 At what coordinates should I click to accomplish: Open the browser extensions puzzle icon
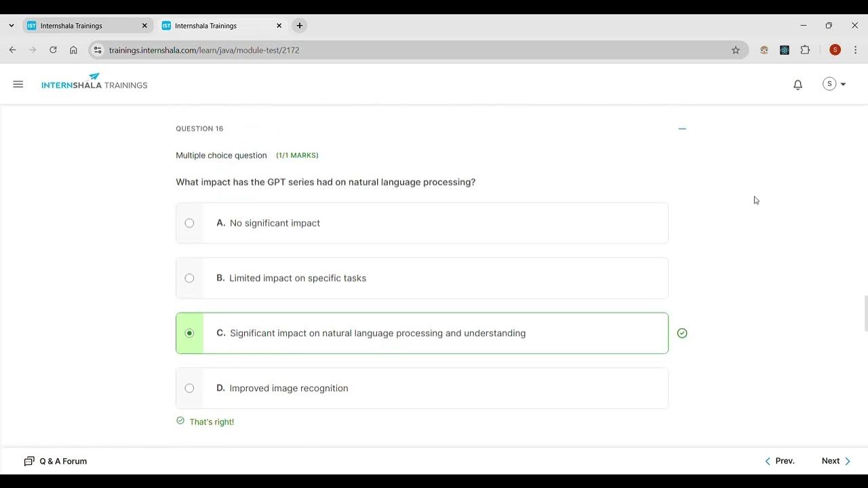pos(805,50)
